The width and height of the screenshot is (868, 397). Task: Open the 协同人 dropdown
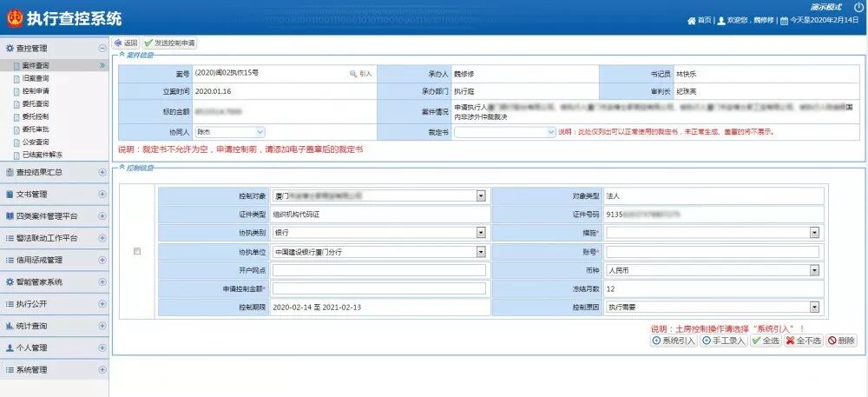click(230, 132)
